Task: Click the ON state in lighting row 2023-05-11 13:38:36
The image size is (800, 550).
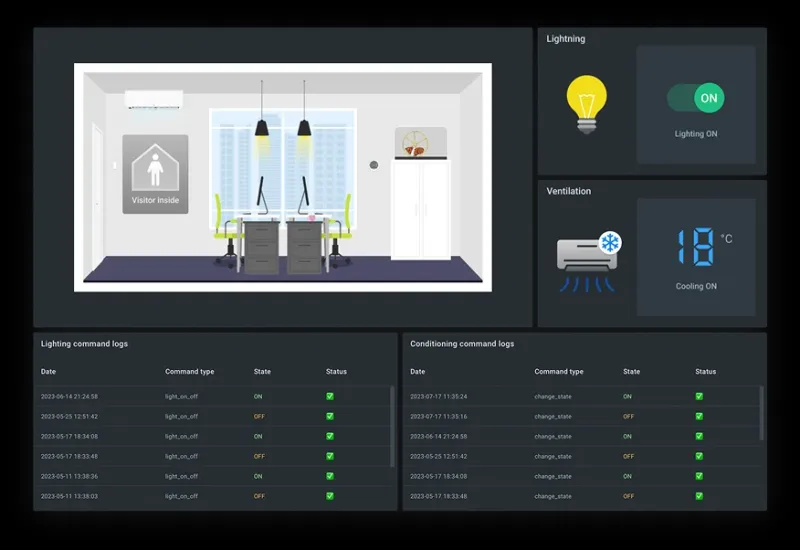Action: pyautogui.click(x=258, y=476)
